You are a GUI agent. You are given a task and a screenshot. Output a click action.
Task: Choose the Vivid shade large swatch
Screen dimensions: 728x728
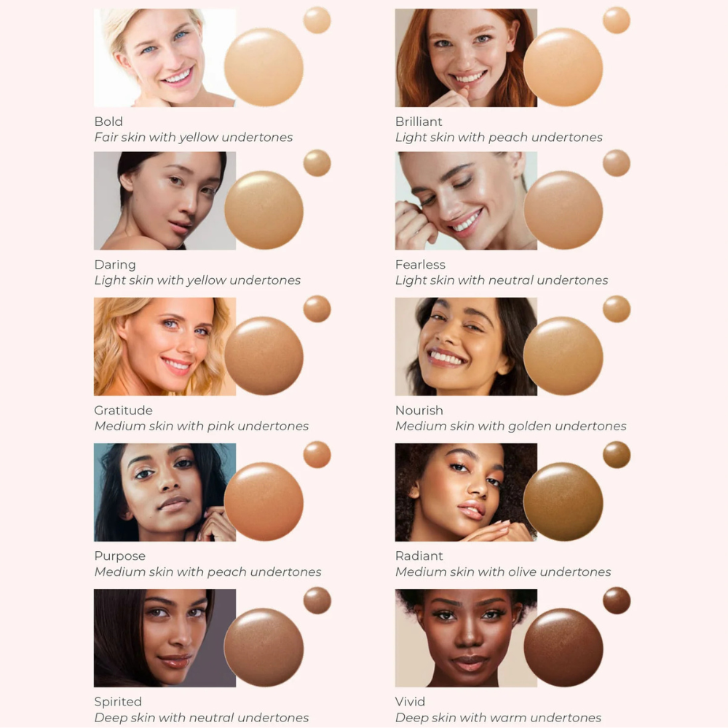(563, 647)
